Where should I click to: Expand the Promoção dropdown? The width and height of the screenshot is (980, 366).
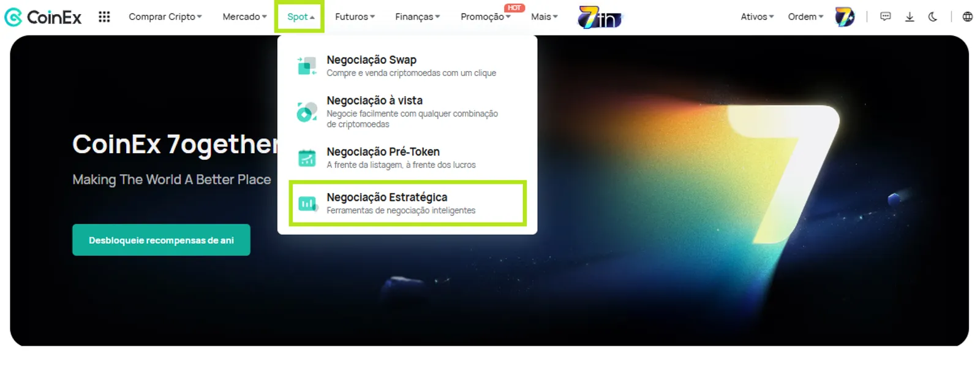pos(485,17)
